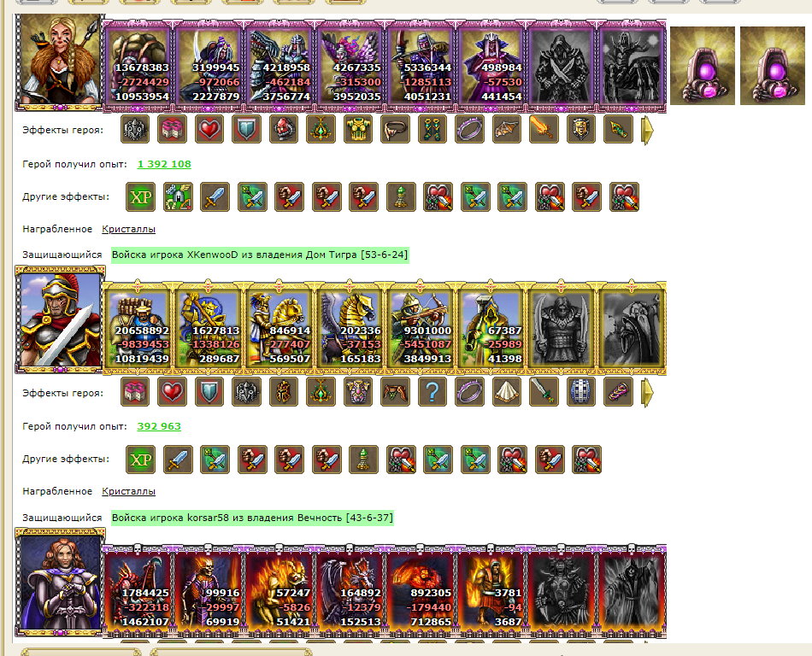This screenshot has height=656, width=812.
Task: Expand more hero effects after the green dagger icon
Action: click(x=647, y=130)
